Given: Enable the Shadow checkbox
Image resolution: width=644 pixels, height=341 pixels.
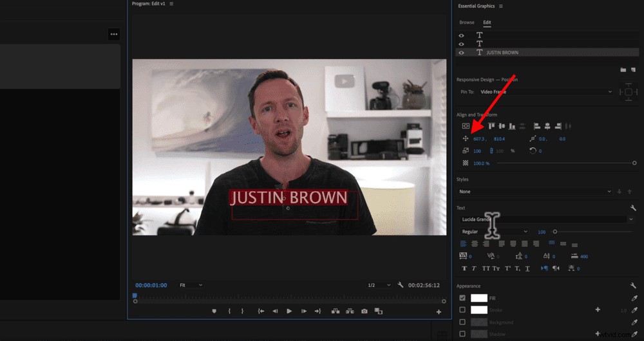Looking at the screenshot, I should 462,334.
